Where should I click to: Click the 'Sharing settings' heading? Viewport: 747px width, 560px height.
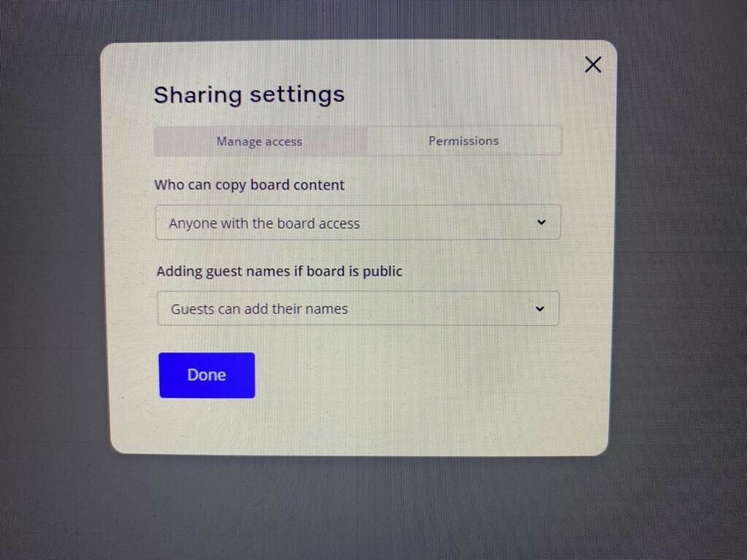click(249, 94)
